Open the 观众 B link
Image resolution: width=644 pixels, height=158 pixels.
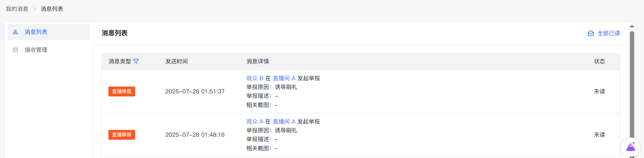click(x=255, y=78)
